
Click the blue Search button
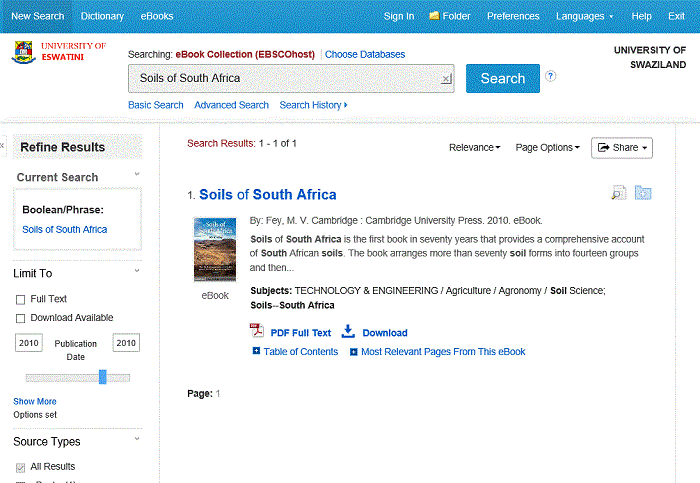click(503, 79)
